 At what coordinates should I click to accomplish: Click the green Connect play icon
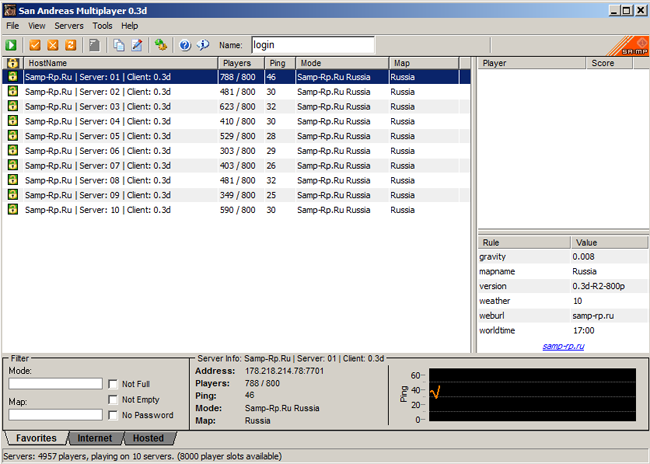(x=11, y=45)
